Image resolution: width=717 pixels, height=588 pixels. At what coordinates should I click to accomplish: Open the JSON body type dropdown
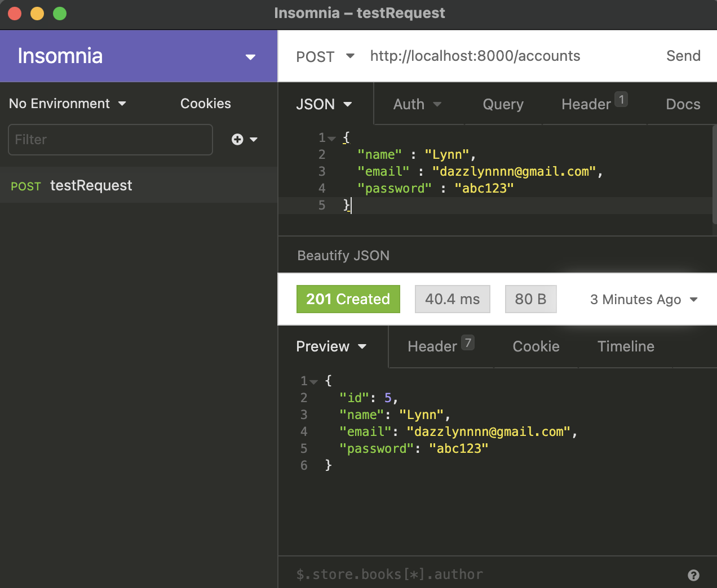(324, 104)
